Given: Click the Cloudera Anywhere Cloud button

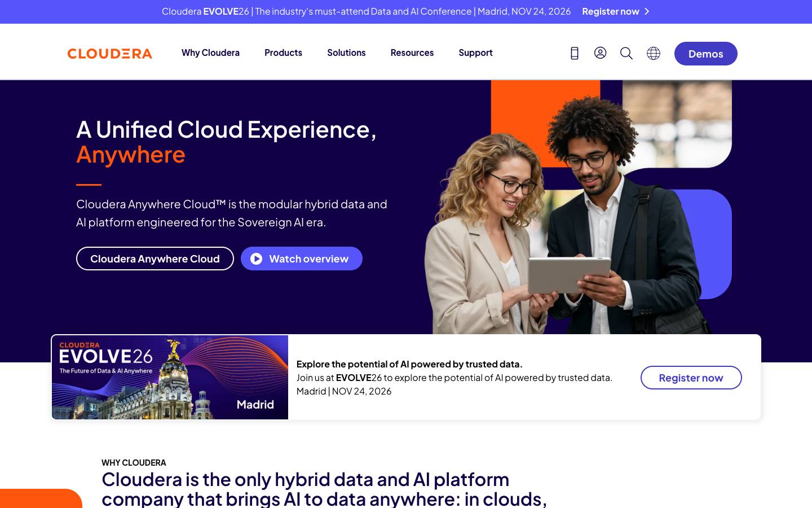Looking at the screenshot, I should pos(155,259).
